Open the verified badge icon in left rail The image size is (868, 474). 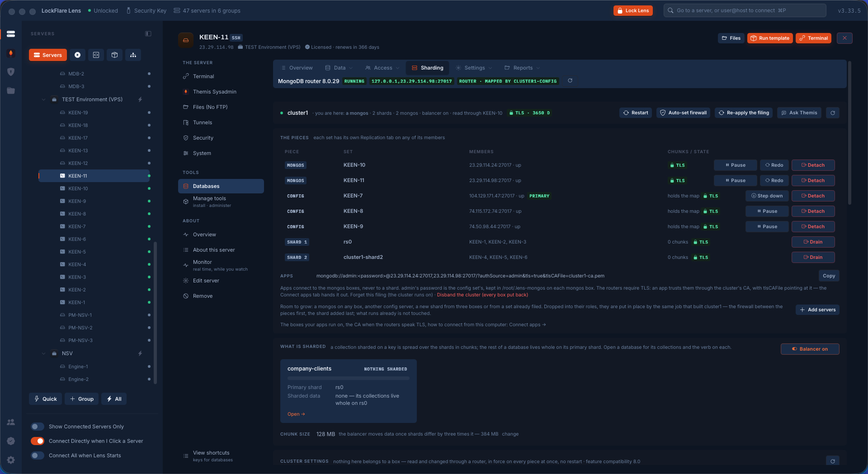[x=11, y=441]
